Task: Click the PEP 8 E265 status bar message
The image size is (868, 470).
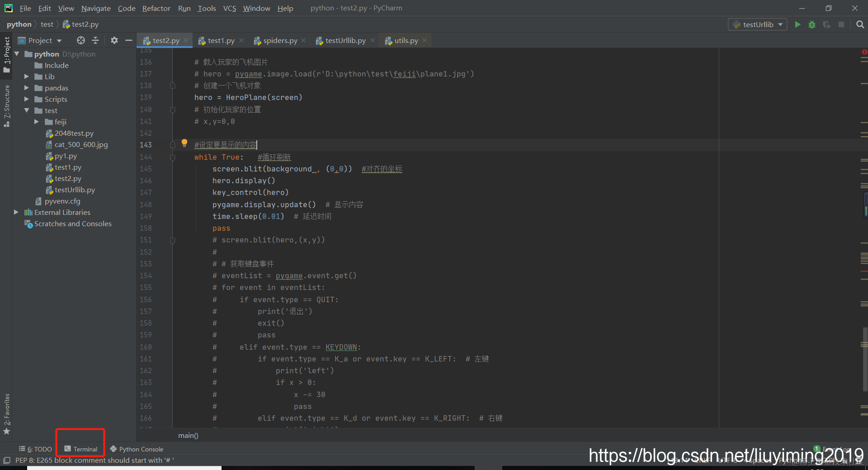Action: [x=94, y=461]
